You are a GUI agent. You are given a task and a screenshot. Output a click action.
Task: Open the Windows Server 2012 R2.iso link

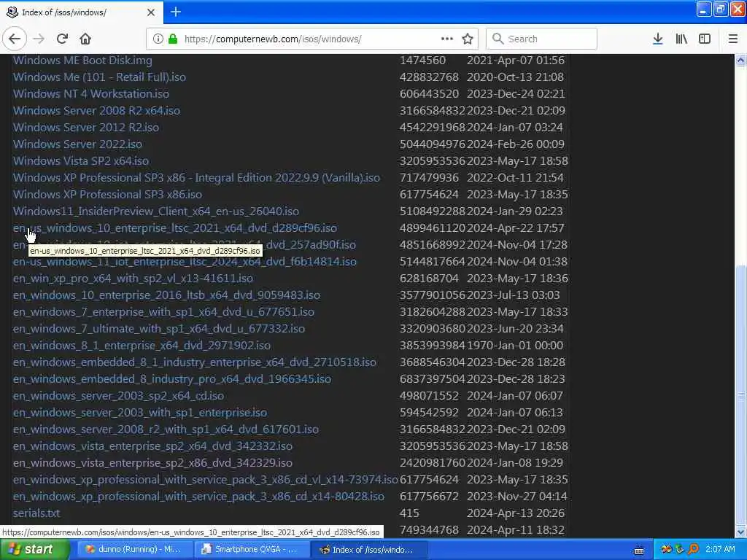(x=86, y=128)
